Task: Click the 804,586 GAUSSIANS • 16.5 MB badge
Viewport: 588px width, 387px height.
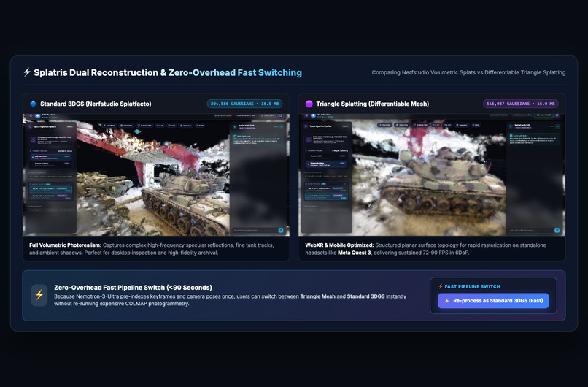Action: click(x=244, y=104)
